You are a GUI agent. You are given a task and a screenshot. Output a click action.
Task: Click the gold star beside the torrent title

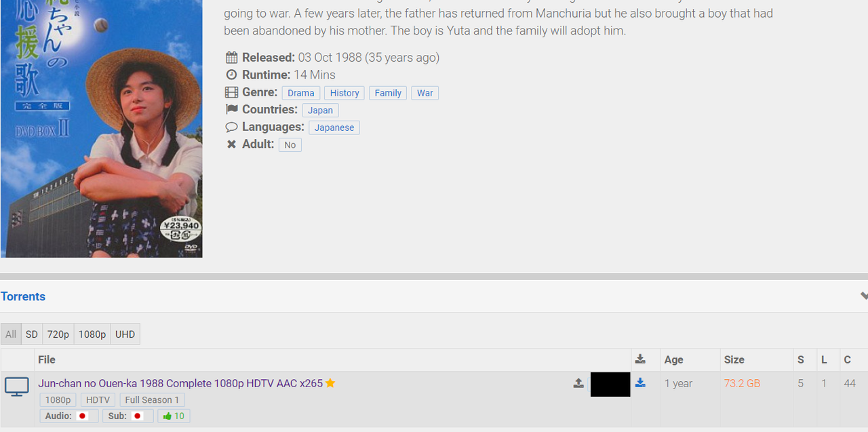point(330,383)
